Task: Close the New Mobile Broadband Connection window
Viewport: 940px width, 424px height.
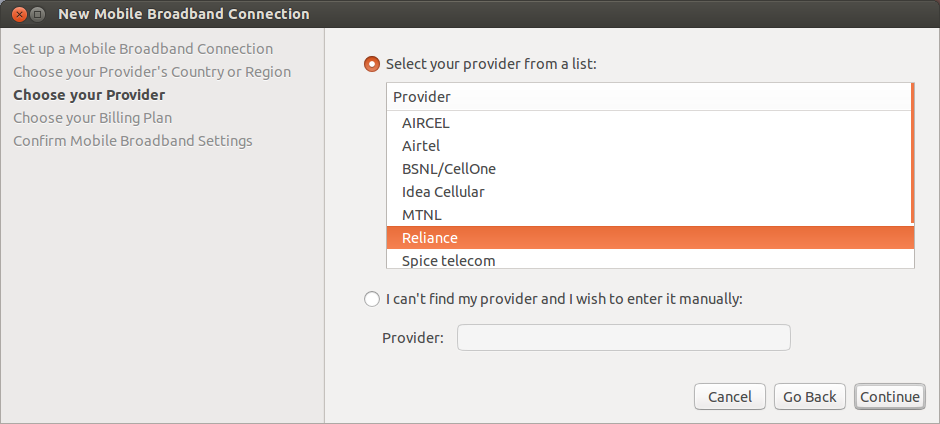Action: tap(19, 13)
